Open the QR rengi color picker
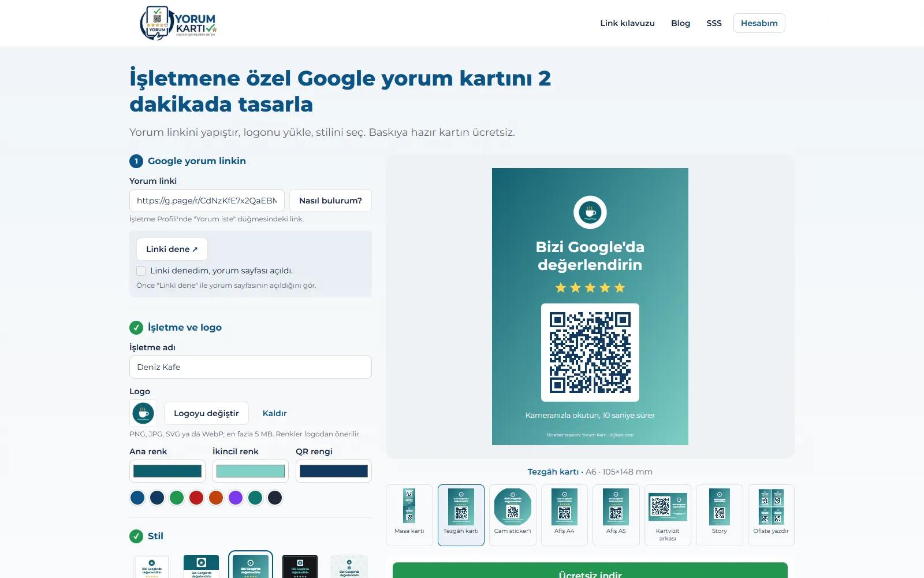Viewport: 924px width, 578px height. [334, 471]
